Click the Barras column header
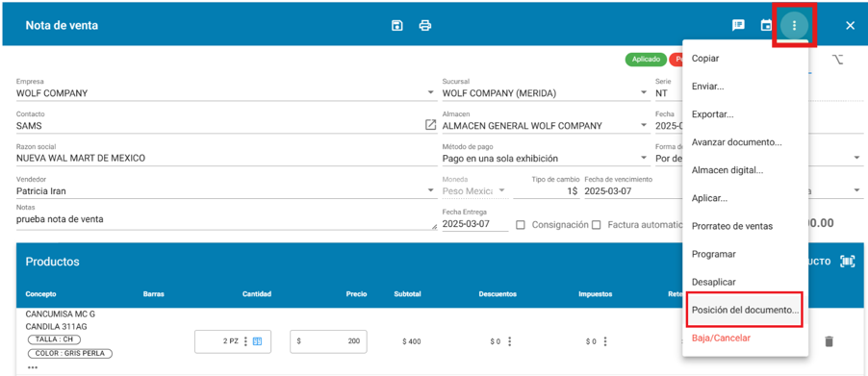The image size is (868, 376). coord(154,294)
